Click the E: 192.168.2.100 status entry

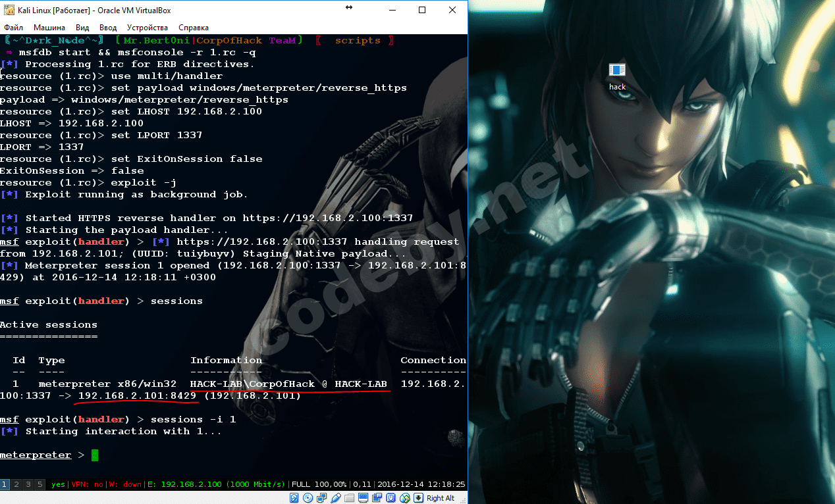pos(217,484)
